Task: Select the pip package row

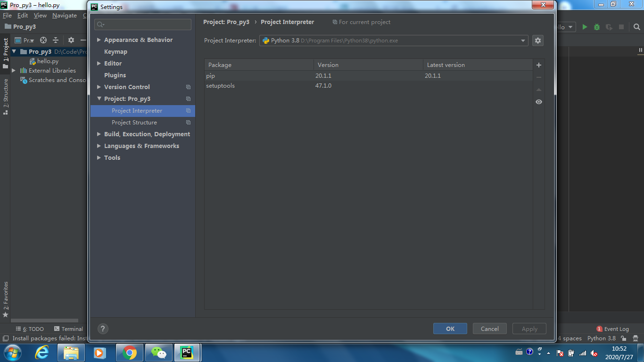Action: point(368,76)
